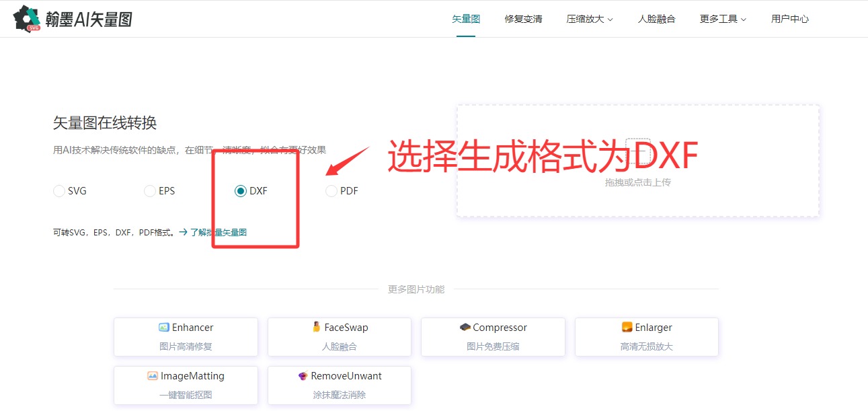Click the Compressor icon
The width and height of the screenshot is (868, 411).
465,328
